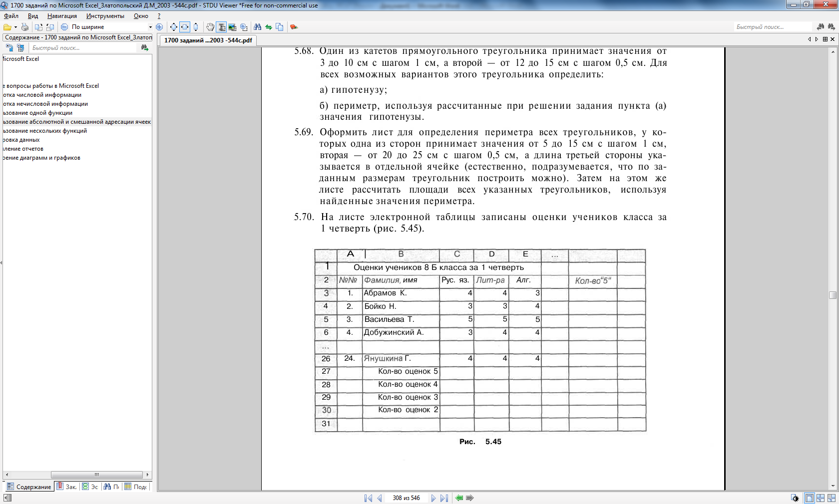Go back with green arrow
The width and height of the screenshot is (839, 504).
point(459,498)
